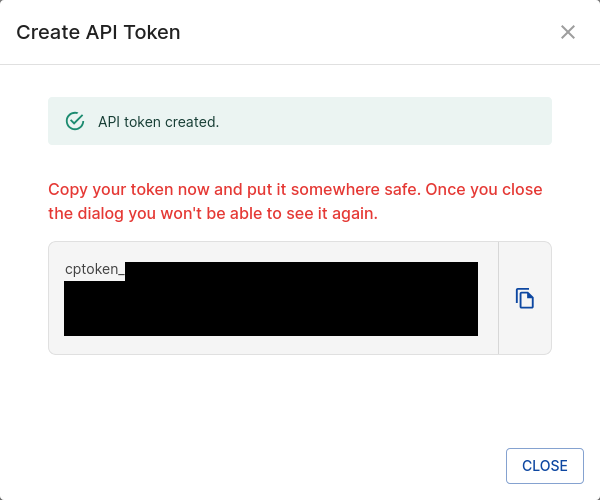Click the "API token created." message
This screenshot has height=500, width=600.
click(x=158, y=122)
